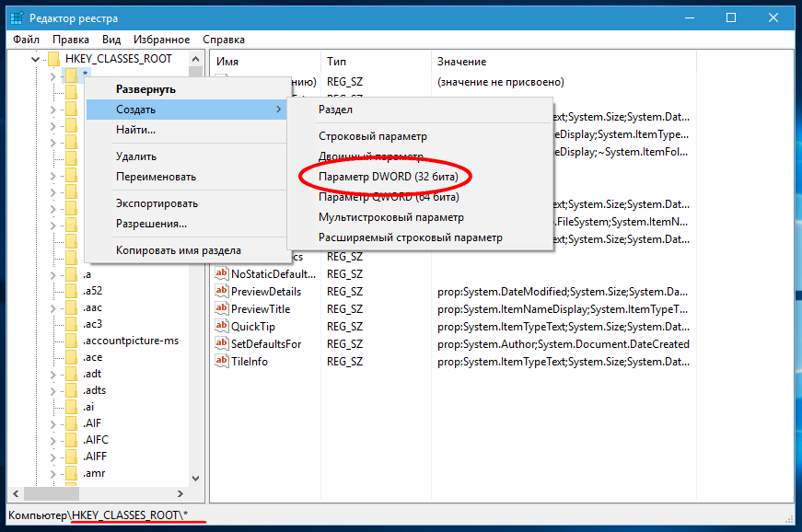The height and width of the screenshot is (532, 802).
Task: Click the HKEY_CLASSES_ROOT folder icon
Action: [53, 59]
